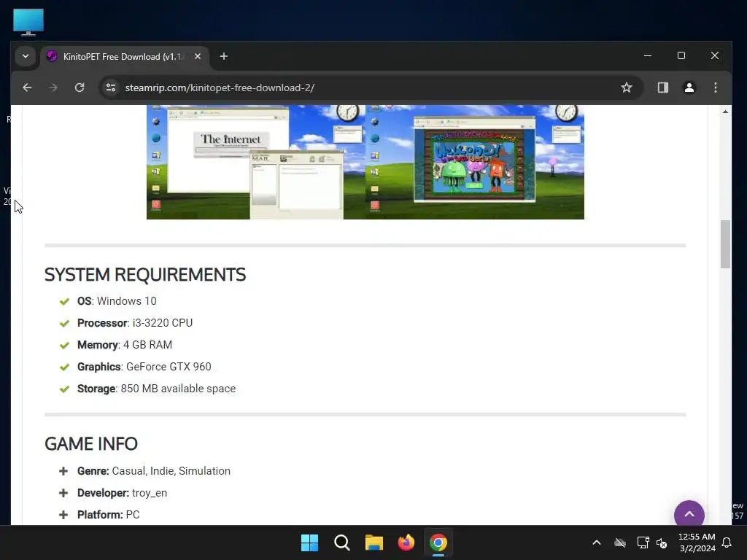Open the Welcome characters game screenshot
The image size is (747, 560).
tap(475, 162)
